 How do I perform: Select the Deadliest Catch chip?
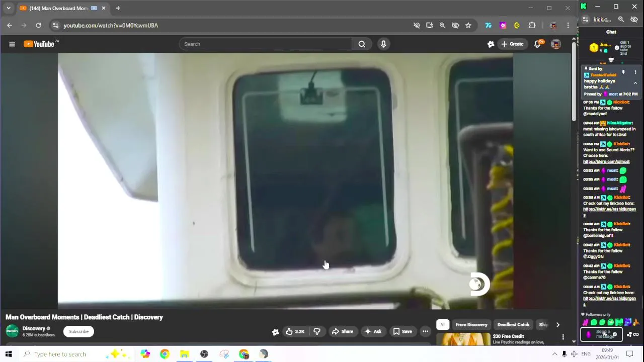coord(513,325)
